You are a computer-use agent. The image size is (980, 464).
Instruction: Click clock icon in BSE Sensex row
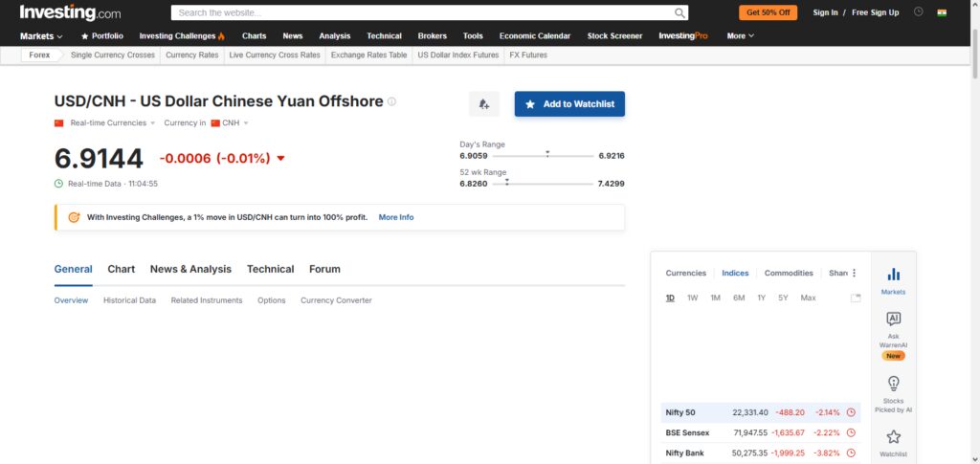pos(851,432)
